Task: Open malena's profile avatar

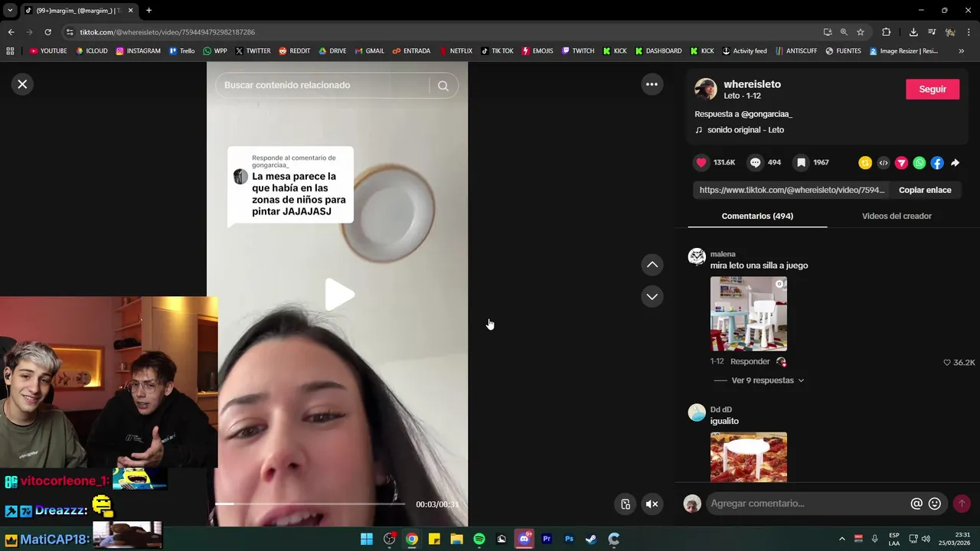Action: click(x=697, y=256)
